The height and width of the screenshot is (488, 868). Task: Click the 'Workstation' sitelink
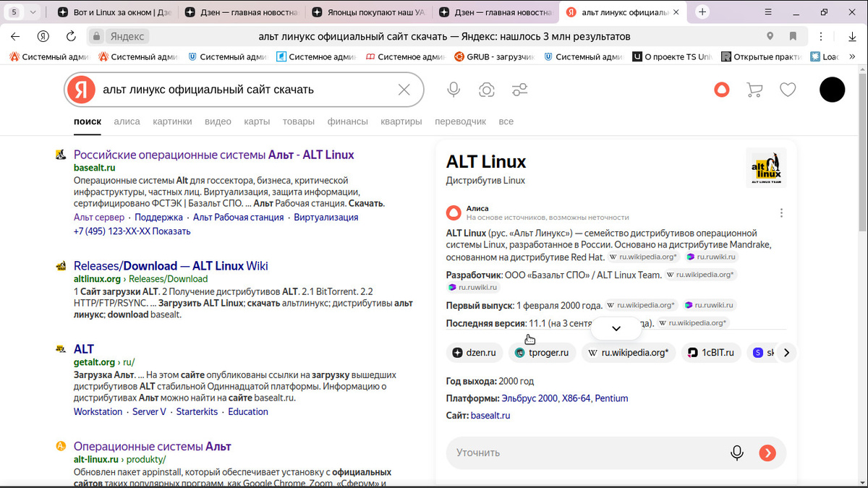pyautogui.click(x=98, y=411)
